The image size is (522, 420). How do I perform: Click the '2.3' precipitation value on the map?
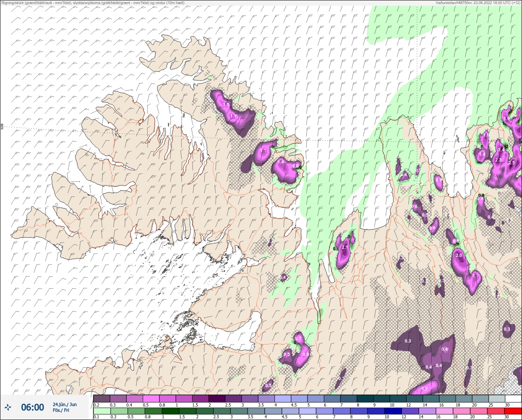498,160
